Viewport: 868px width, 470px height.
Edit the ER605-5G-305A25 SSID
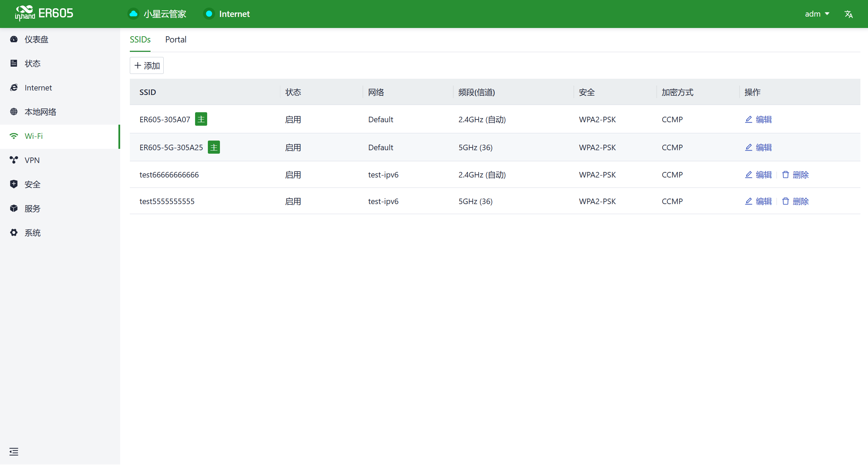point(758,147)
